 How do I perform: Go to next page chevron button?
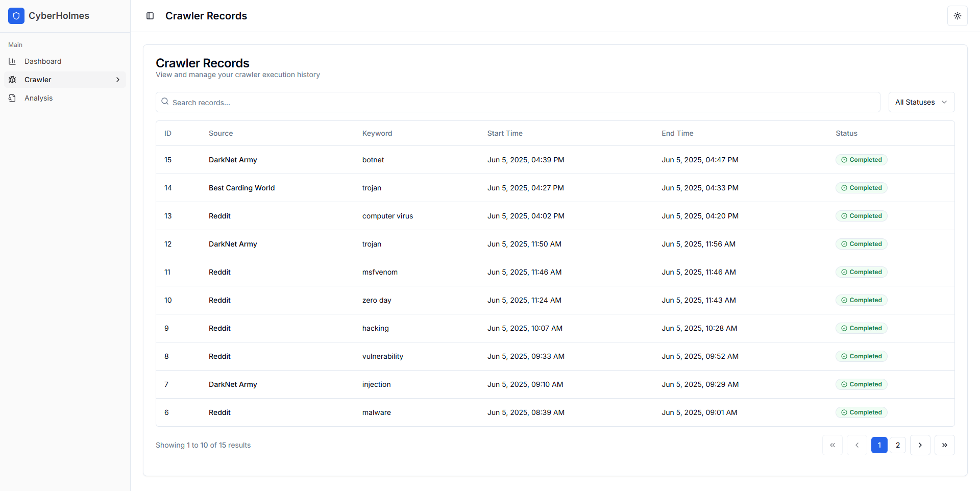(x=920, y=445)
